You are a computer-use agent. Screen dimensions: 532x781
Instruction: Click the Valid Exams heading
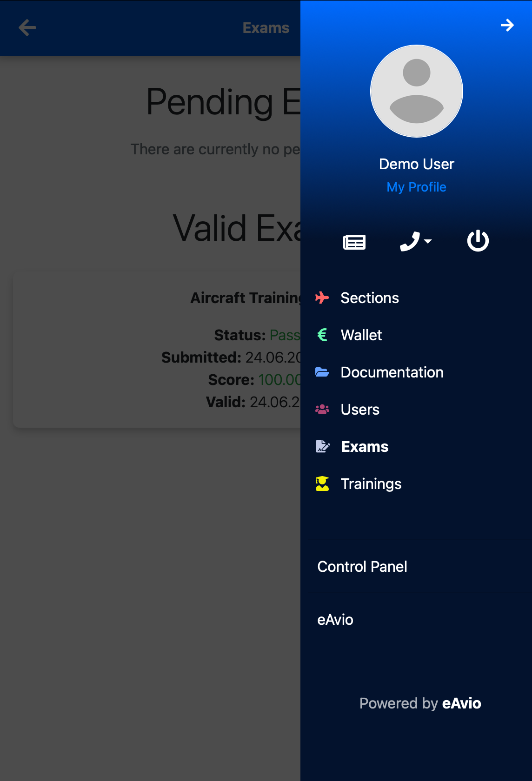point(237,228)
